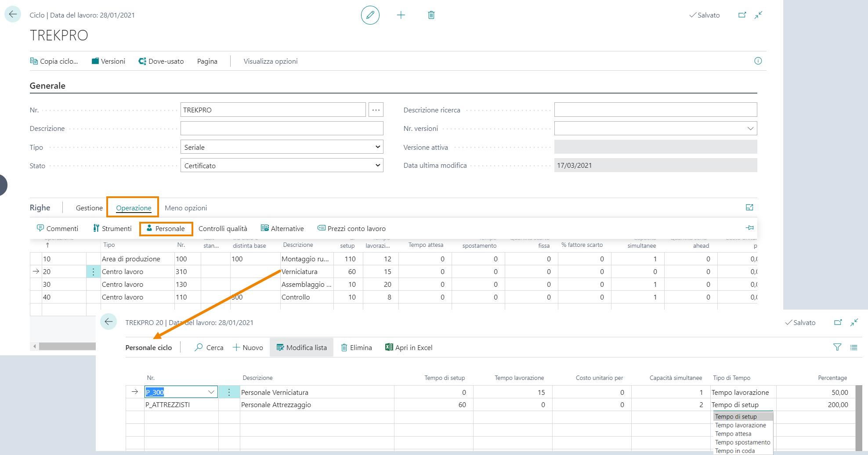Click Copia ciclo button
The image size is (868, 455).
tap(54, 61)
